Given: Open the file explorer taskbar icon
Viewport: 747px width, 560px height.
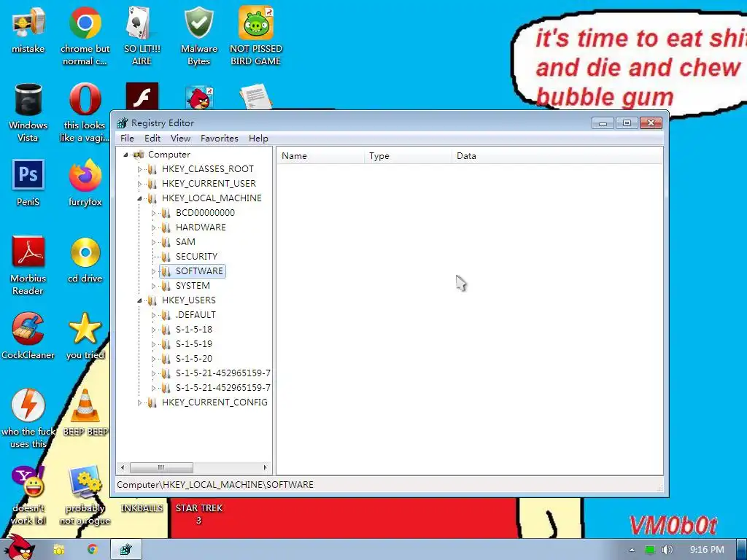Looking at the screenshot, I should coord(58,550).
